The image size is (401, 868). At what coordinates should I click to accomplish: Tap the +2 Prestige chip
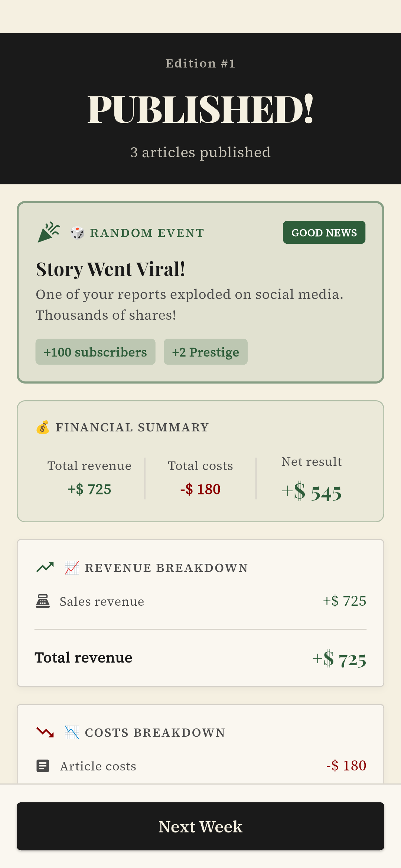[x=206, y=352]
